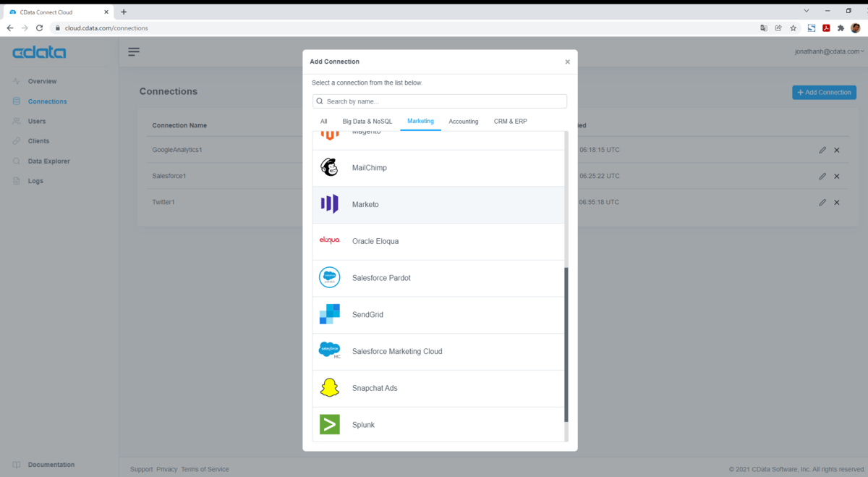868x477 pixels.
Task: Open the Terms of Service link
Action: pyautogui.click(x=205, y=469)
